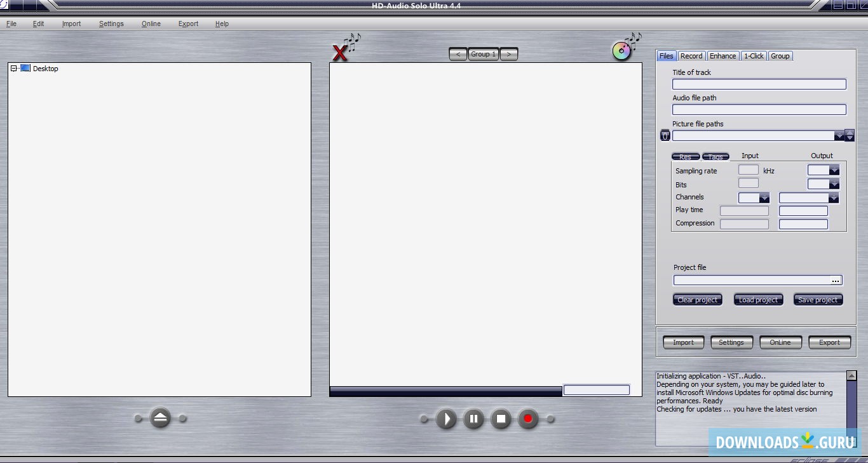This screenshot has width=868, height=463.
Task: Click the Desktop computer icon in the tree
Action: [x=25, y=68]
